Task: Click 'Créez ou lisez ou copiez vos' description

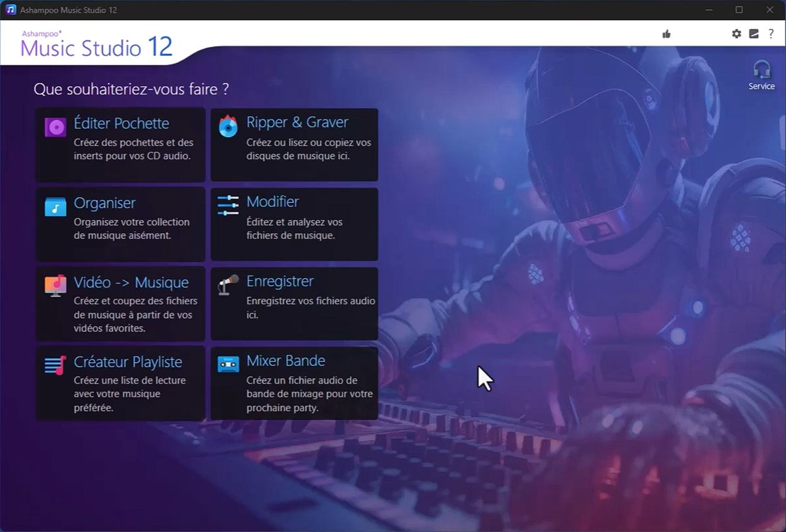Action: pos(309,149)
